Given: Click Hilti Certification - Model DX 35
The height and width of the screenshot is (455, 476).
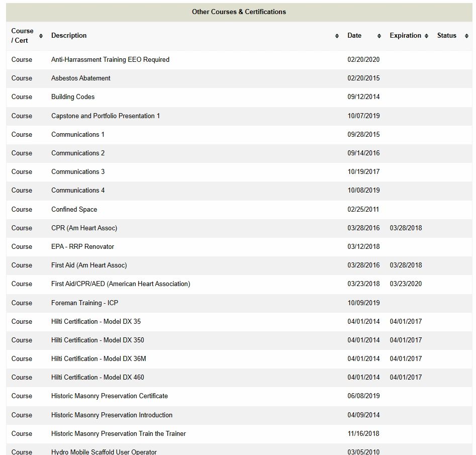Looking at the screenshot, I should click(x=96, y=321).
